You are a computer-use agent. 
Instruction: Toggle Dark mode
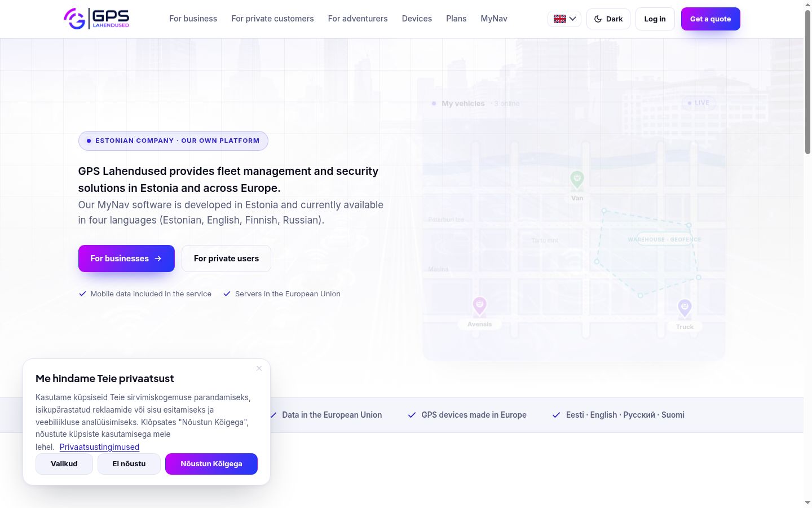608,19
